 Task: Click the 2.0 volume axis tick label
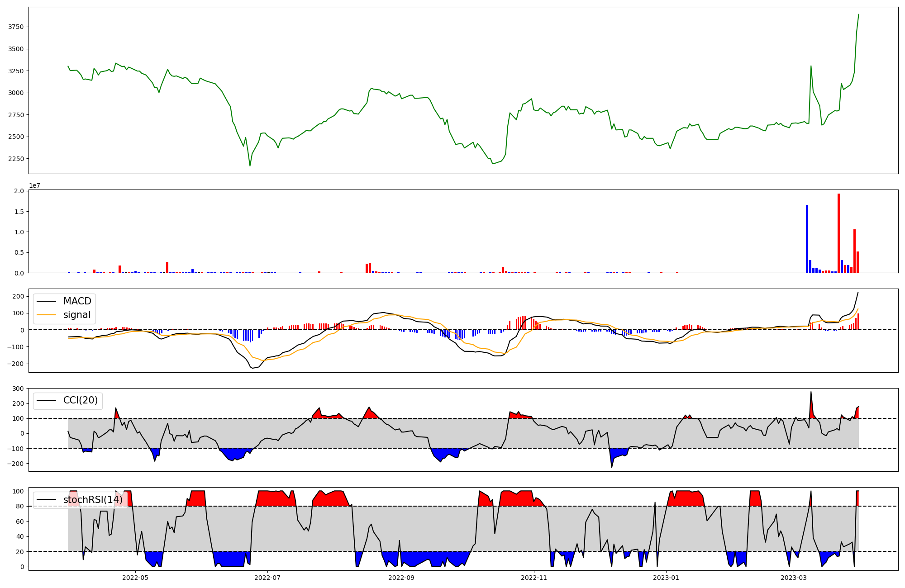pyautogui.click(x=19, y=191)
